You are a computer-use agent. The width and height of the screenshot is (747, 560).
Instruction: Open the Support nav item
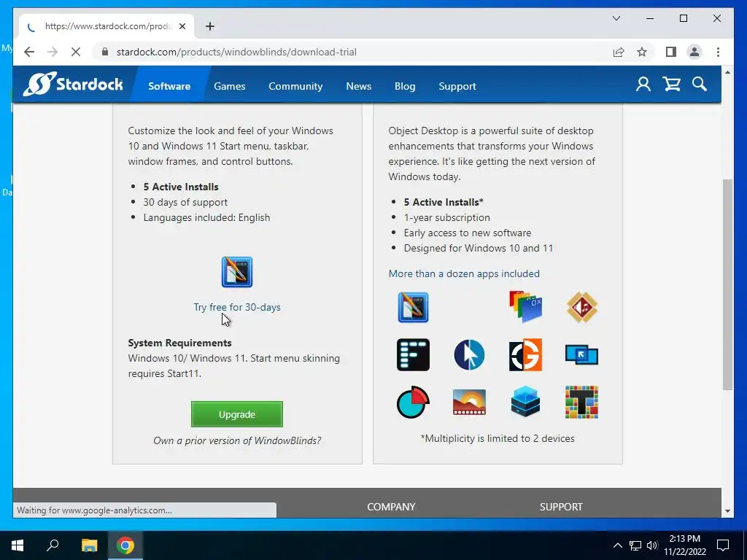click(457, 86)
